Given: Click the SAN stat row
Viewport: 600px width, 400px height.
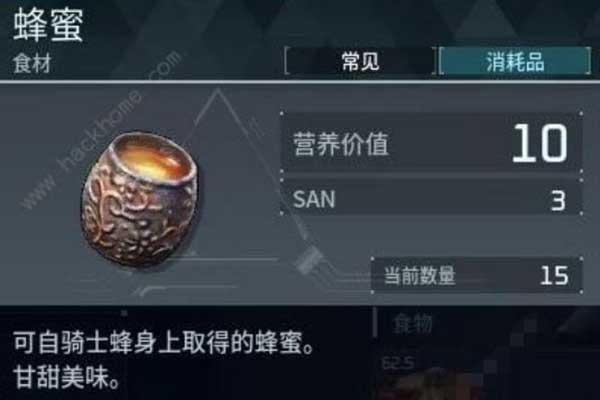Looking at the screenshot, I should 431,197.
